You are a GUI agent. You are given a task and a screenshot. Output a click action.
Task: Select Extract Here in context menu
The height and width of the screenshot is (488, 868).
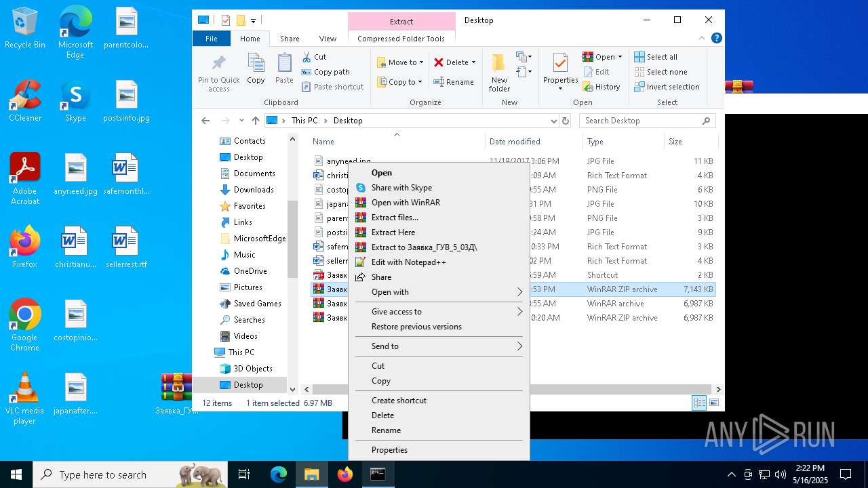(x=393, y=232)
